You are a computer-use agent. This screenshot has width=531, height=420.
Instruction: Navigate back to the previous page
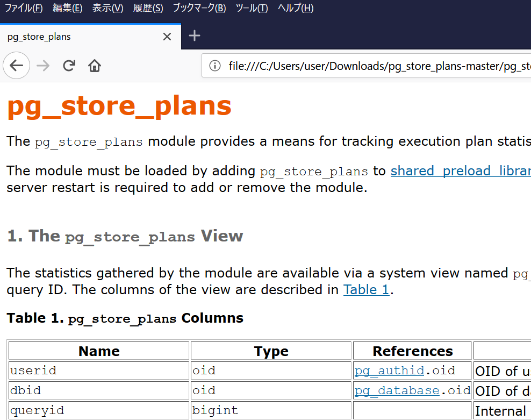[x=16, y=65]
